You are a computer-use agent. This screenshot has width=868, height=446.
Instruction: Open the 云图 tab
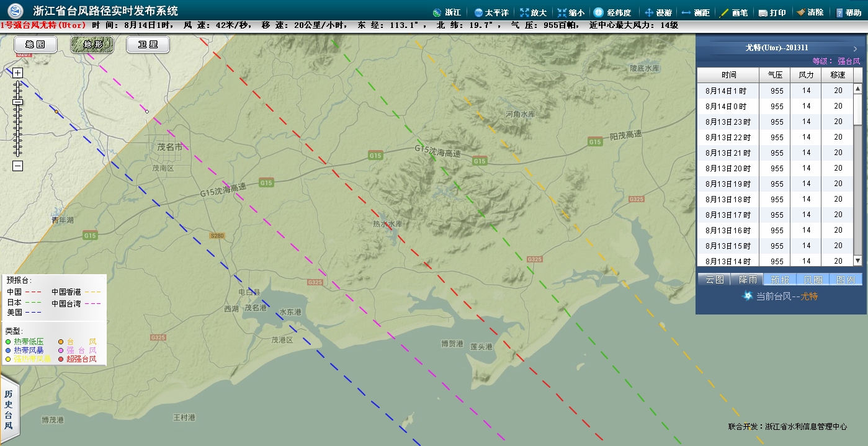pyautogui.click(x=714, y=280)
